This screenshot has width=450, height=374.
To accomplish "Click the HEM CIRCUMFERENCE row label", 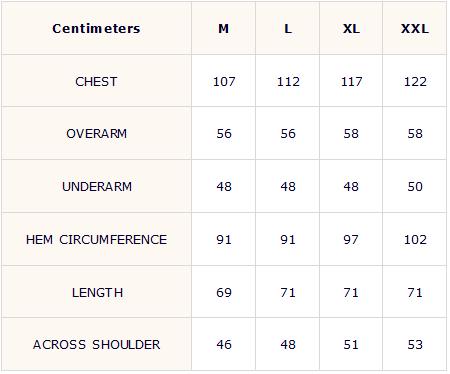I will click(x=96, y=240).
